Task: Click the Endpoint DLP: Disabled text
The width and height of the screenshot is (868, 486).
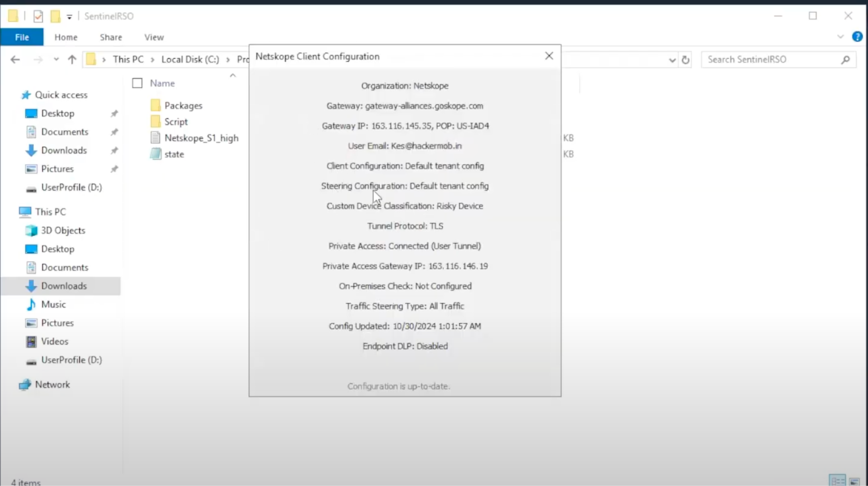Action: 405,346
